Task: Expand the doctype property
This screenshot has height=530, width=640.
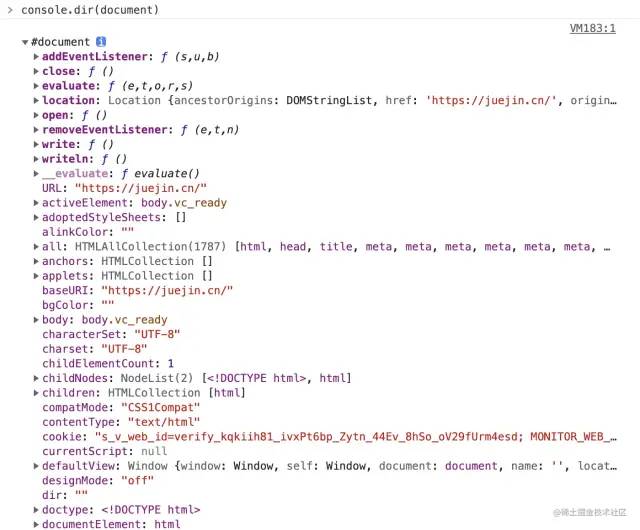Action: point(36,510)
